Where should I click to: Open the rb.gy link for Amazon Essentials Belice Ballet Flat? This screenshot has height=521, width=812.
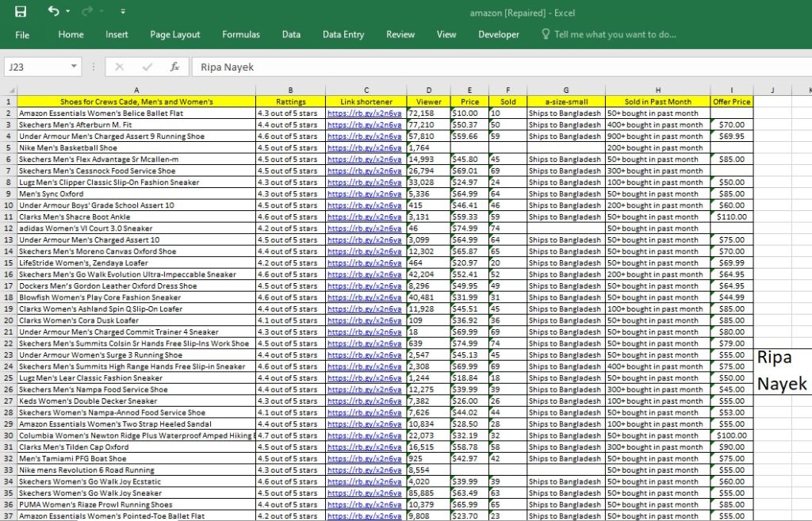tap(365, 113)
